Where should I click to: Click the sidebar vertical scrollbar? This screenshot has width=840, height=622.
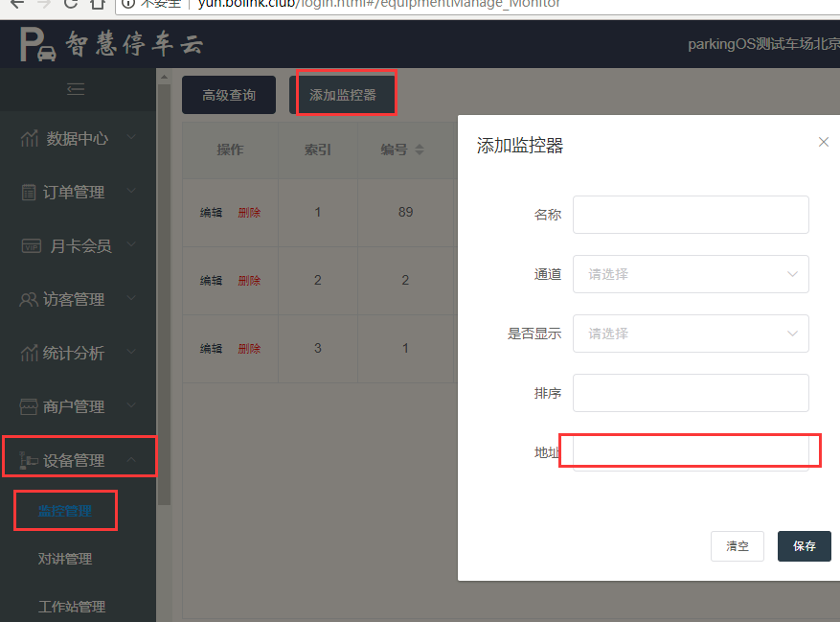[x=164, y=288]
